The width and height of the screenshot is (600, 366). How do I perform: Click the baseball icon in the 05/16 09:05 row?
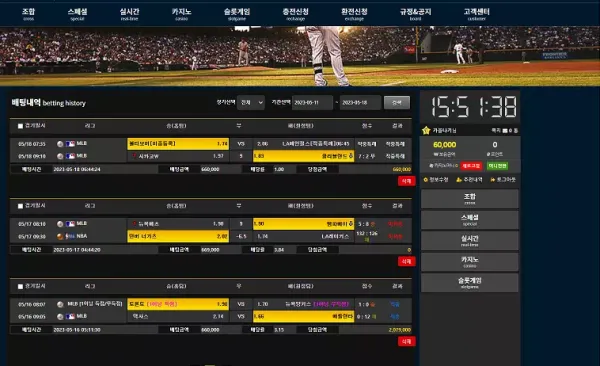click(60, 317)
